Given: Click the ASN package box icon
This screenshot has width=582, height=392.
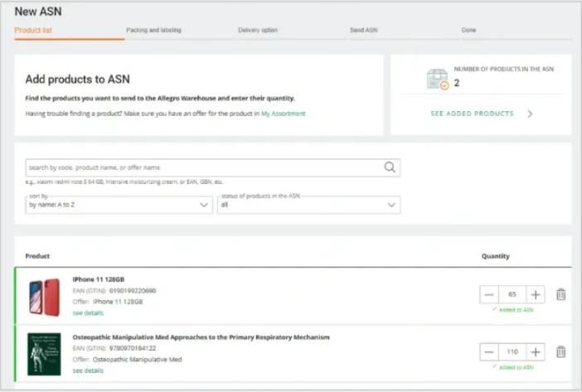Looking at the screenshot, I should 437,79.
